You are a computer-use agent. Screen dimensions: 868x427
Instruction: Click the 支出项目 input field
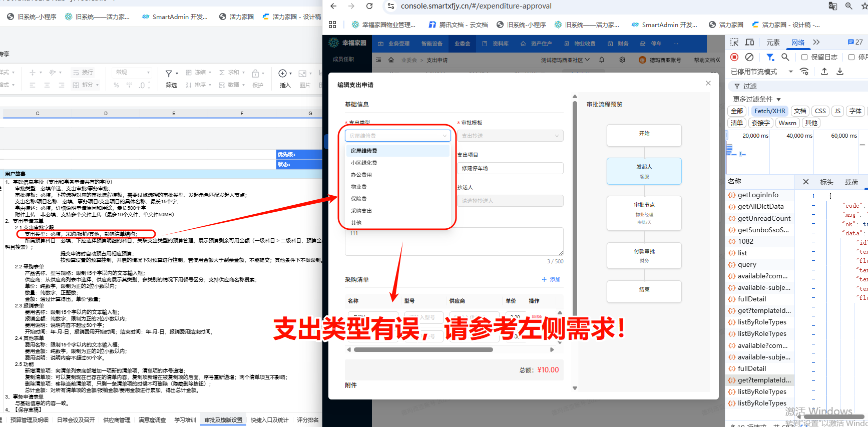click(x=510, y=168)
